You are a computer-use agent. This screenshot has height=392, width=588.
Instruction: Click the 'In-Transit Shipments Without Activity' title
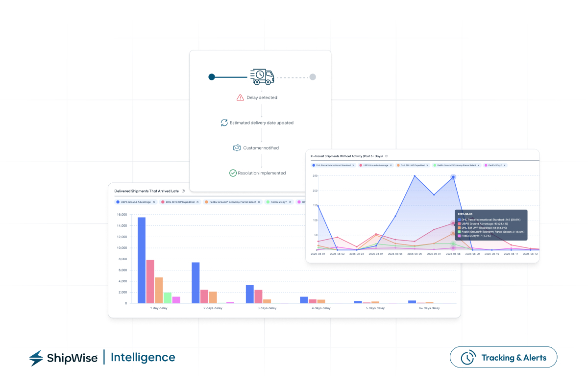[x=346, y=156]
